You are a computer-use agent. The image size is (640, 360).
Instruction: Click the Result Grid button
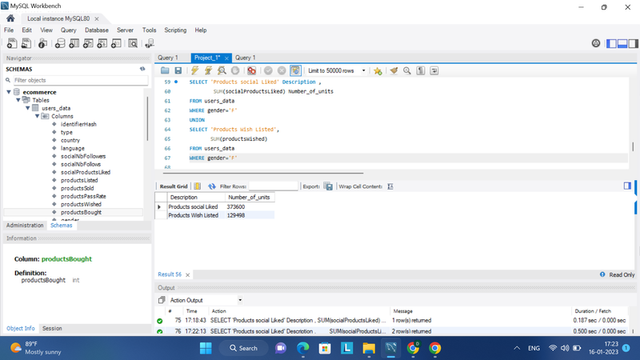pyautogui.click(x=173, y=187)
